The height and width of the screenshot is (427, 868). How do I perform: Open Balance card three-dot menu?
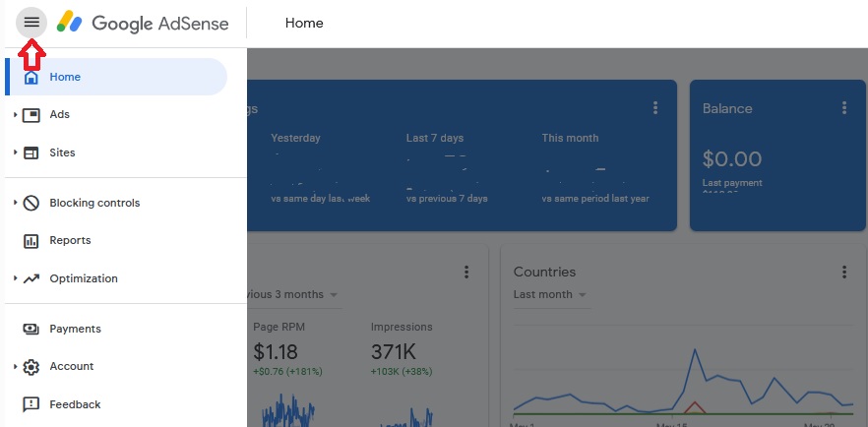(x=844, y=108)
